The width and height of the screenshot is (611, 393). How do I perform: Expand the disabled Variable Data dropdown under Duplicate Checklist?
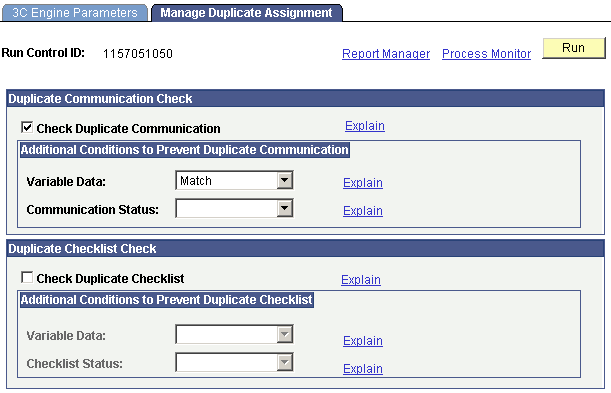234,335
